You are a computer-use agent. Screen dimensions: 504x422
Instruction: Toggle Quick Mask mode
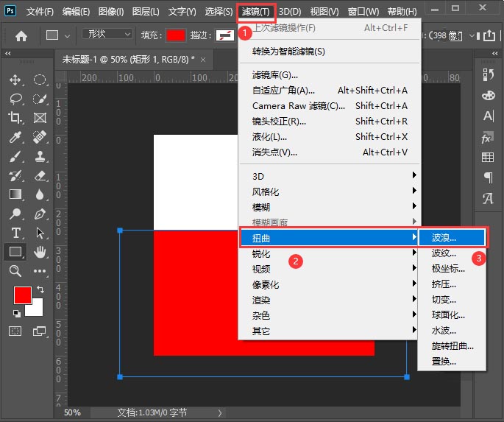[x=15, y=331]
